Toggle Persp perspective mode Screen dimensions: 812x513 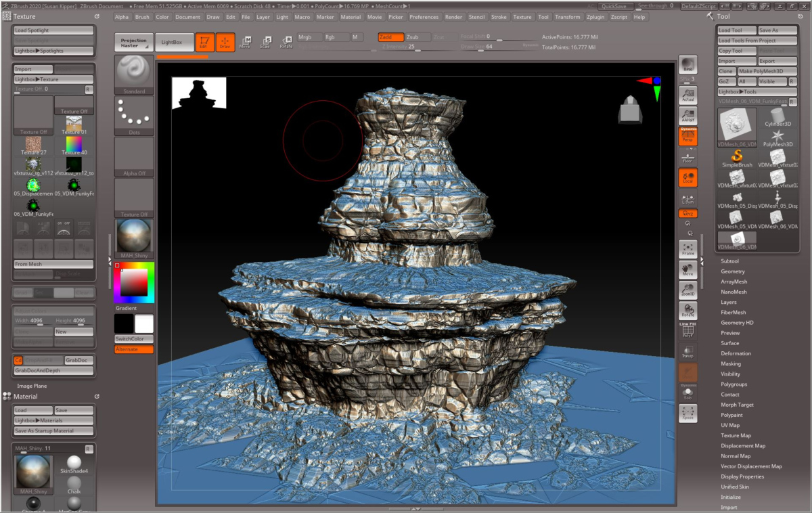coord(687,137)
